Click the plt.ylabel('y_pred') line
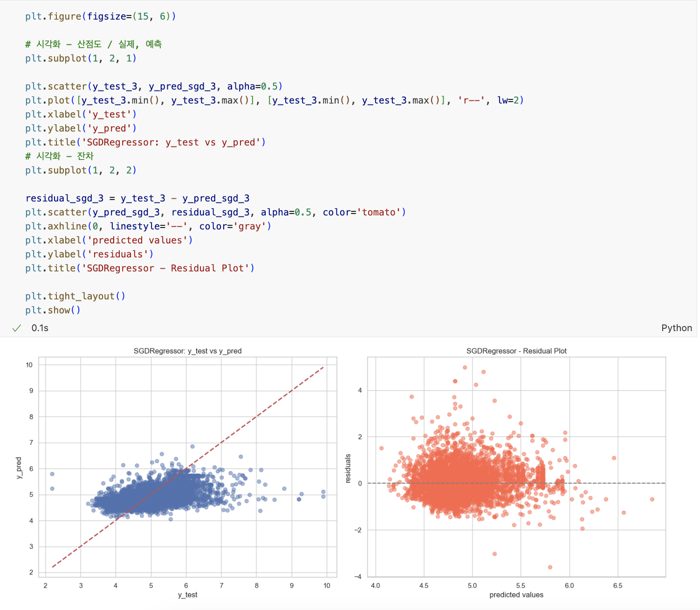The height and width of the screenshot is (610, 700). (x=81, y=128)
